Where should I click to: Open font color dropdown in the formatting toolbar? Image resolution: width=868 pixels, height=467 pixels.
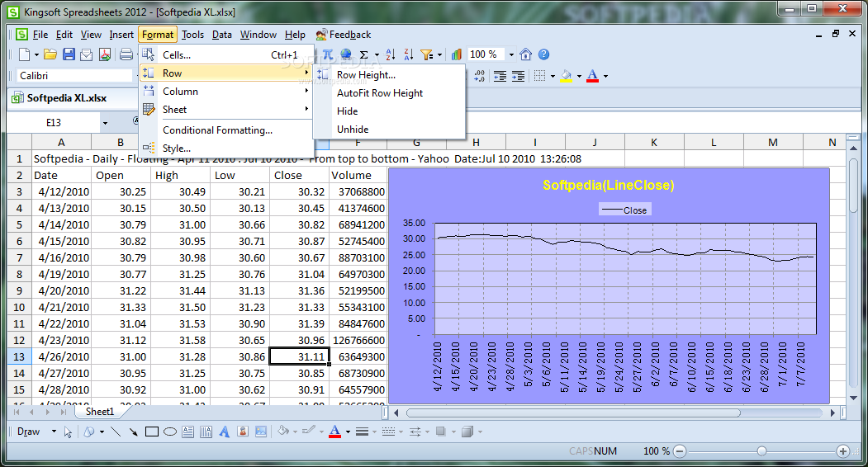tap(605, 76)
